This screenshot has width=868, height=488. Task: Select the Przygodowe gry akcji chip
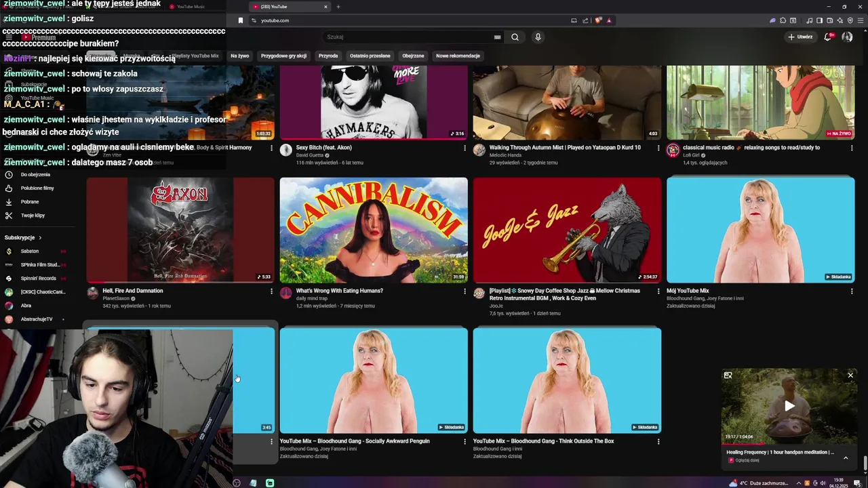[283, 56]
